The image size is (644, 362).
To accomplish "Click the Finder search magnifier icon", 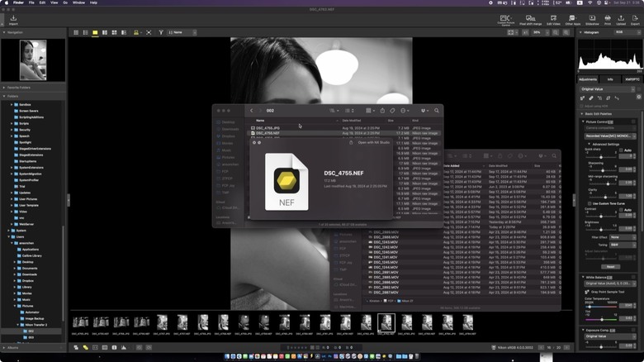I will (437, 111).
